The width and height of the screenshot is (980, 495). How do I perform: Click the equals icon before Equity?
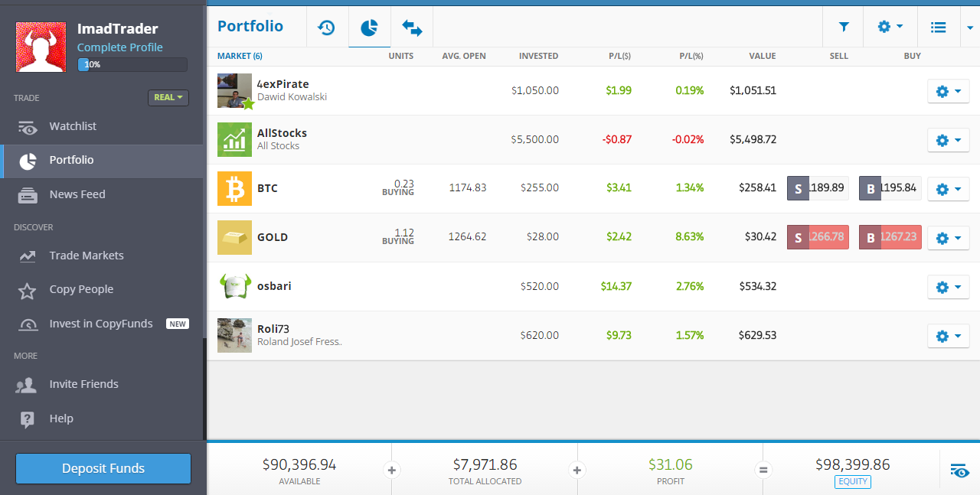point(763,470)
